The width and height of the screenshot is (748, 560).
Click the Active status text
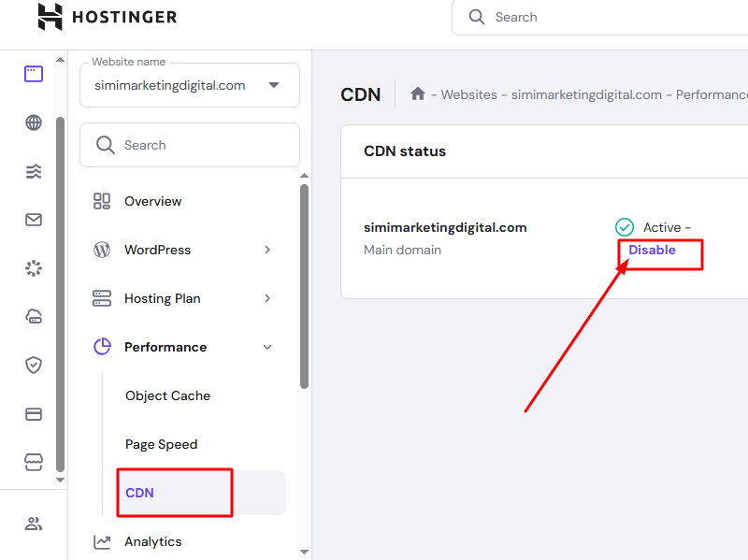[662, 227]
